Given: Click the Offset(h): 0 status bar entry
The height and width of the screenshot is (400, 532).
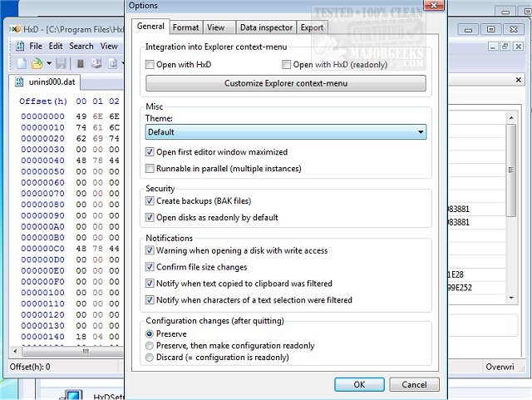Looking at the screenshot, I should coord(30,367).
